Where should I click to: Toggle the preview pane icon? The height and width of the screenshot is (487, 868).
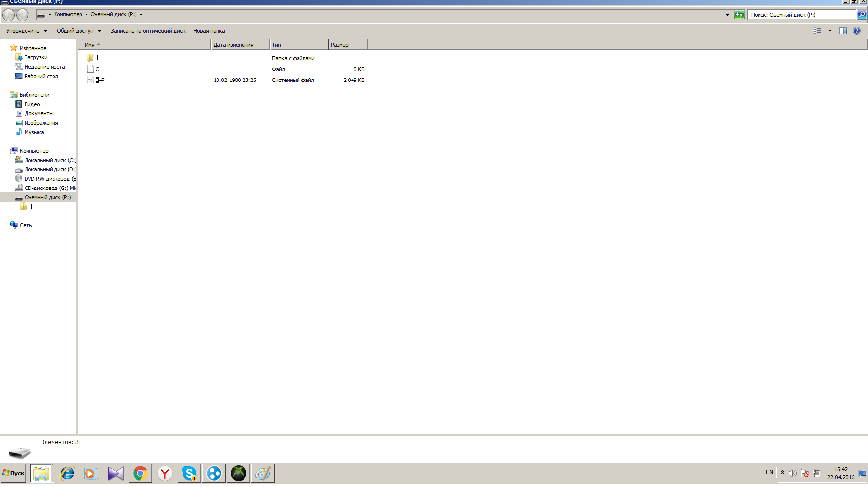tap(843, 31)
